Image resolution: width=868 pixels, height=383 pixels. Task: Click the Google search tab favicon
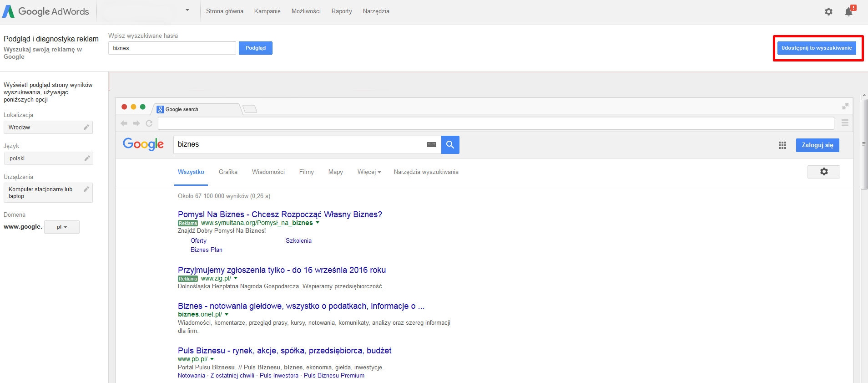[160, 109]
